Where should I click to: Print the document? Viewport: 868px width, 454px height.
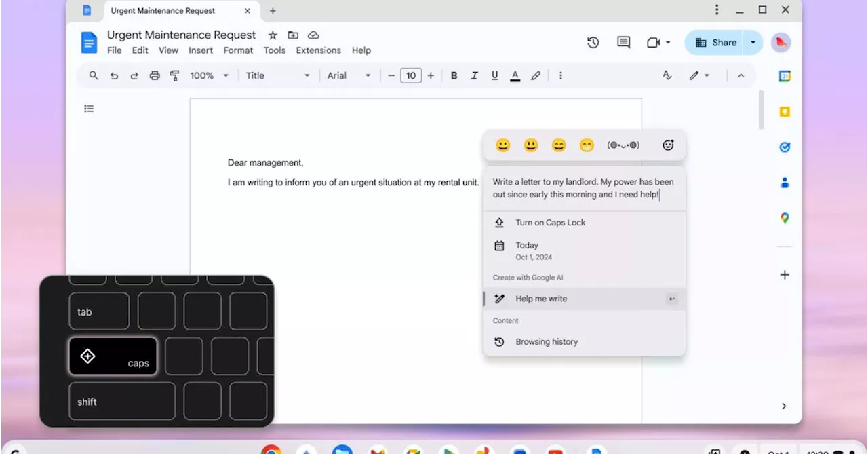click(155, 75)
